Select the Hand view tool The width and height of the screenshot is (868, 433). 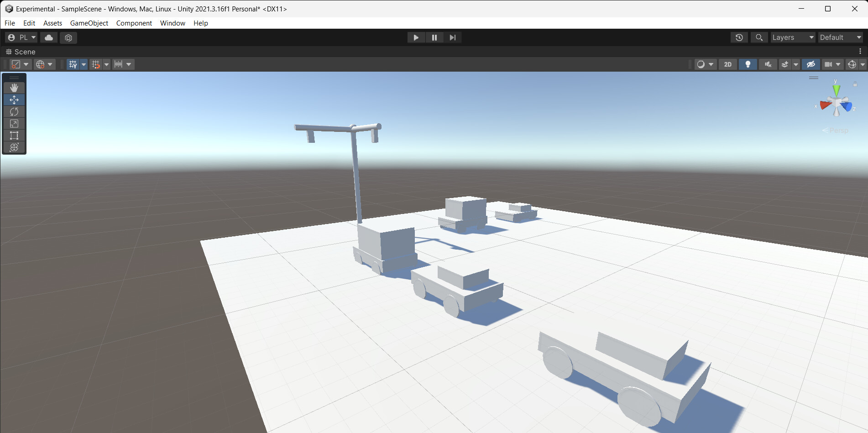tap(14, 88)
